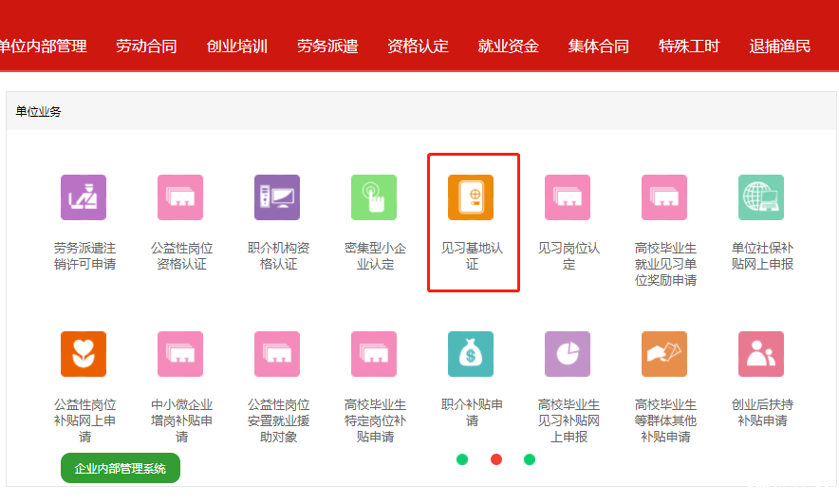Open 职介机构资格认证 computer icon

click(277, 197)
